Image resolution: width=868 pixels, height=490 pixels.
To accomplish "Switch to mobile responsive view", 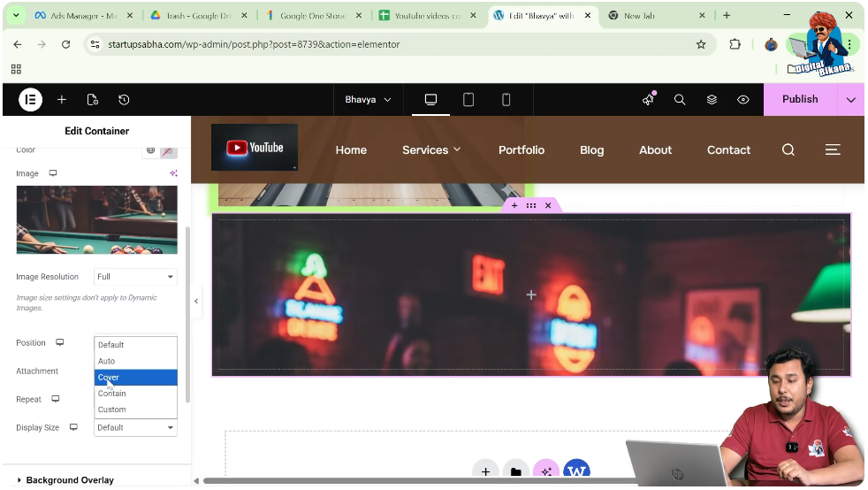I will (506, 100).
